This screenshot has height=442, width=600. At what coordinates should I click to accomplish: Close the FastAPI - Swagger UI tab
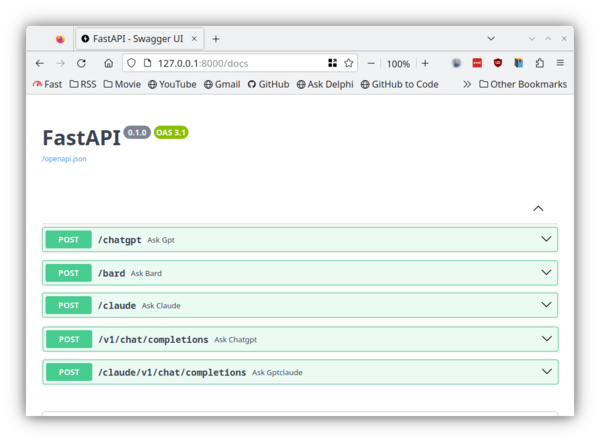(x=194, y=39)
